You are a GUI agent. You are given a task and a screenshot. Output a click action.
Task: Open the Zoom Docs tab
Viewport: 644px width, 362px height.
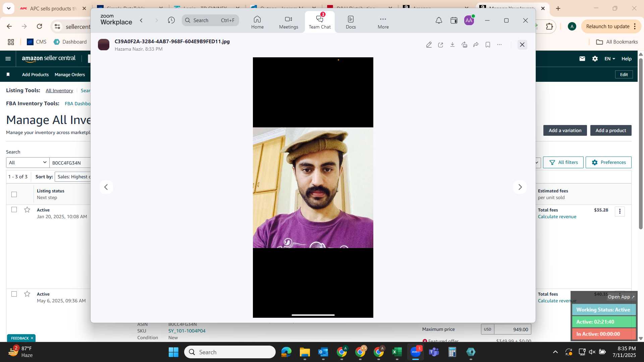point(351,22)
